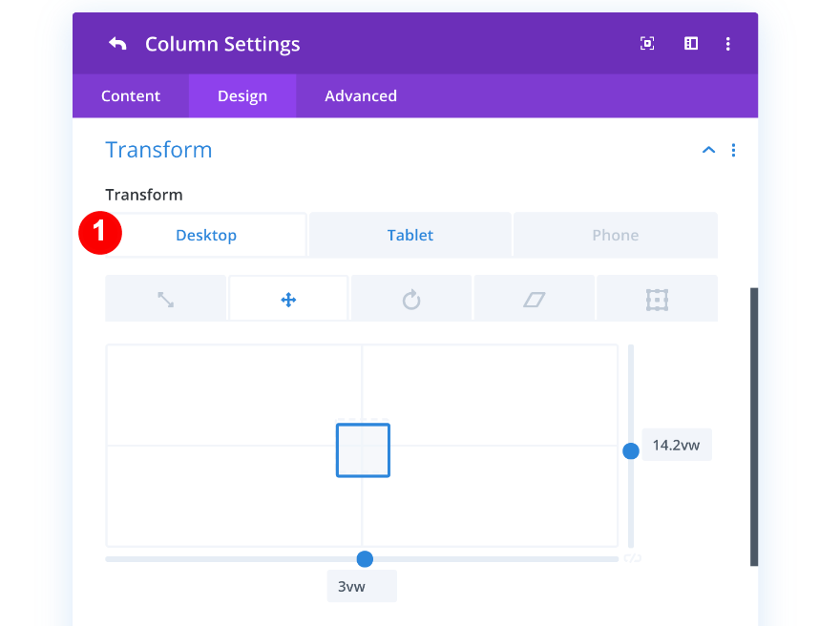840x626 pixels.
Task: Select the transform scale icon tab
Action: [166, 299]
